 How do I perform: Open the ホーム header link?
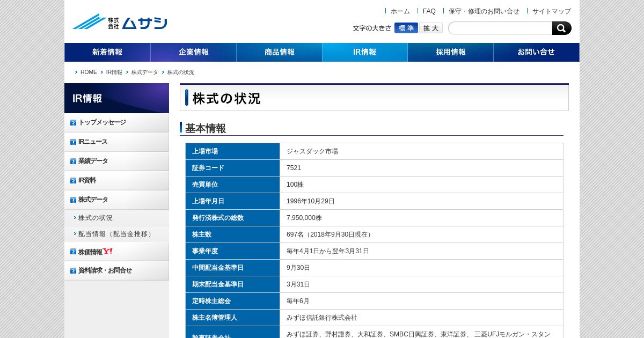(x=400, y=11)
